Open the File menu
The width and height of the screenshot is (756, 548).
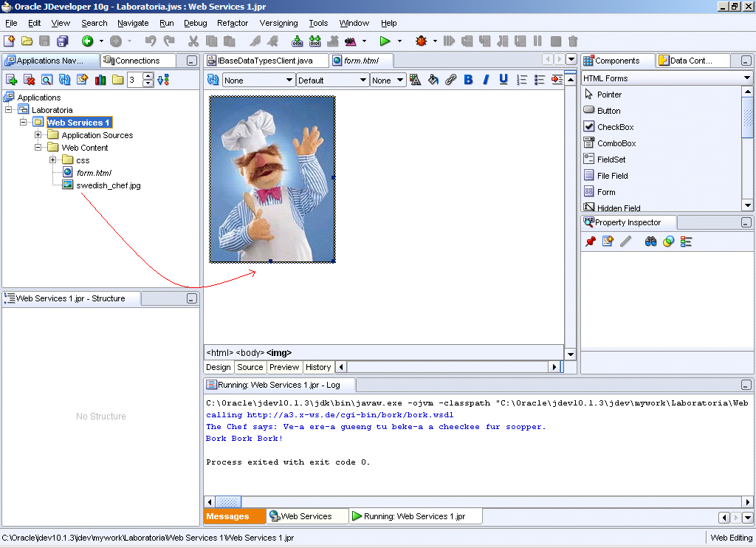pos(11,23)
